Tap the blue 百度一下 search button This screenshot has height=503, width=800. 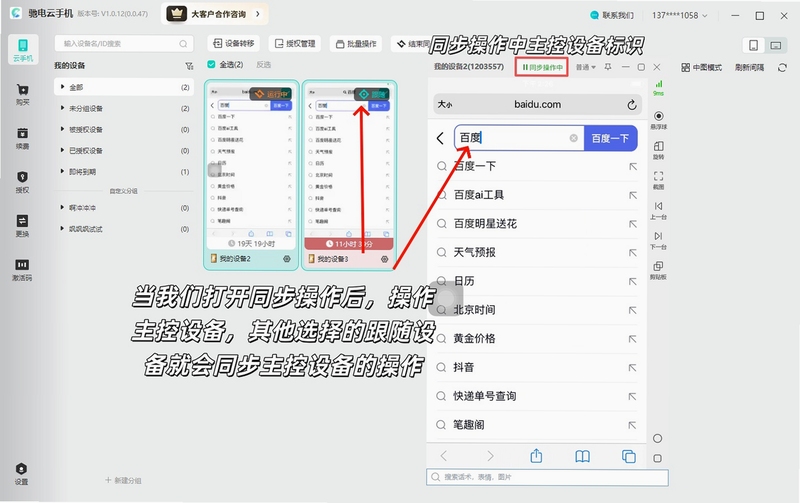click(x=610, y=138)
